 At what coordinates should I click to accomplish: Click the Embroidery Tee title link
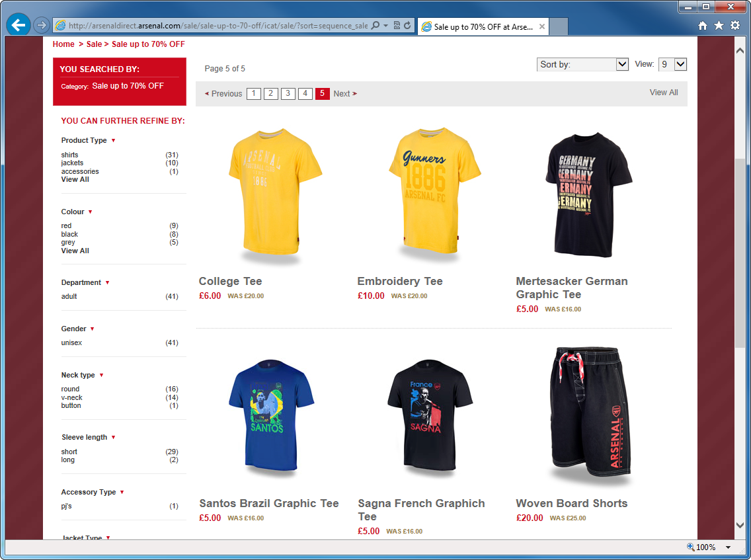[x=400, y=281]
